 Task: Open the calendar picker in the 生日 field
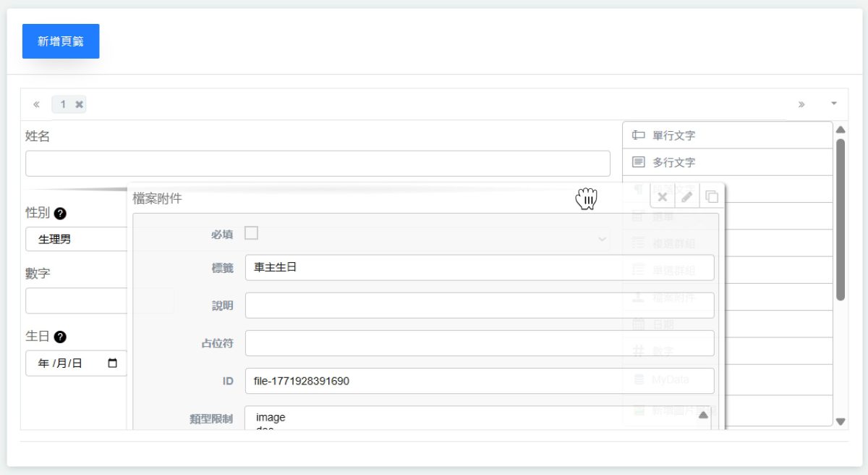(x=112, y=363)
